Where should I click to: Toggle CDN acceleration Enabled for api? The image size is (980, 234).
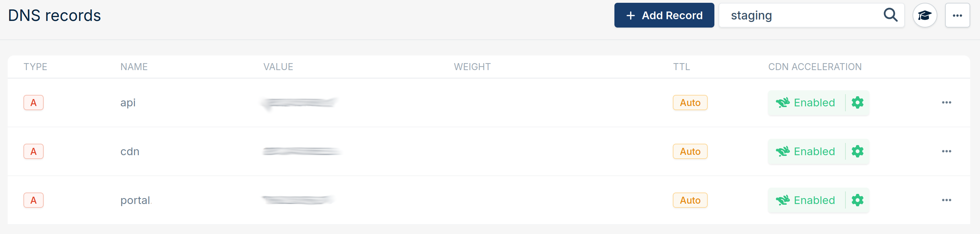(x=806, y=103)
